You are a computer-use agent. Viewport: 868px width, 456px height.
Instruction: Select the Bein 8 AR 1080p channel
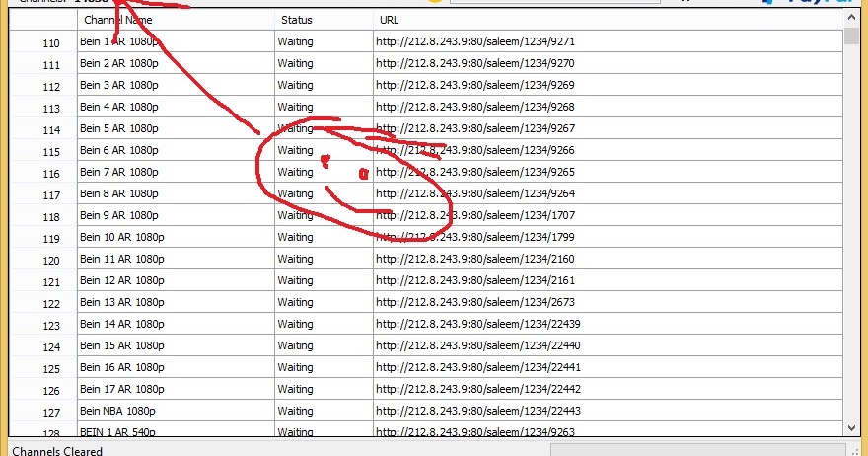point(118,193)
